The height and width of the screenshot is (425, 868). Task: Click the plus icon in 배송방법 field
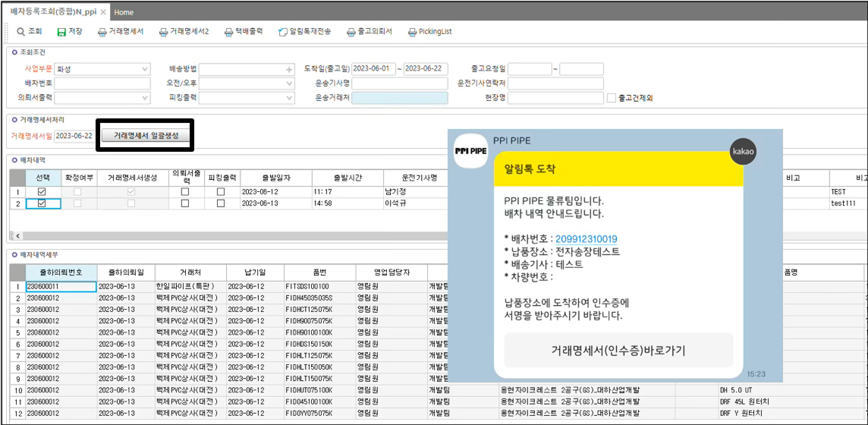(289, 70)
